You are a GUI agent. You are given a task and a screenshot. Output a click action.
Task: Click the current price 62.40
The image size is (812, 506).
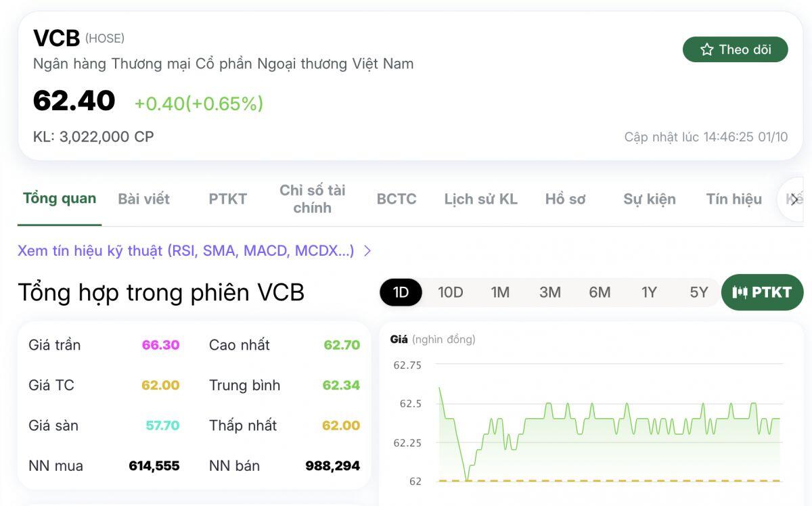pyautogui.click(x=74, y=101)
